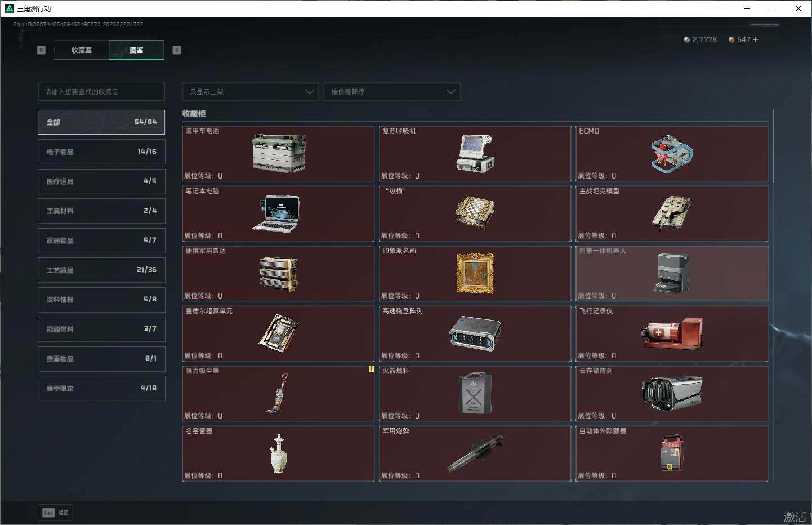Image resolution: width=812 pixels, height=525 pixels.
Task: Click the 收藏柜 section heading
Action: point(194,114)
